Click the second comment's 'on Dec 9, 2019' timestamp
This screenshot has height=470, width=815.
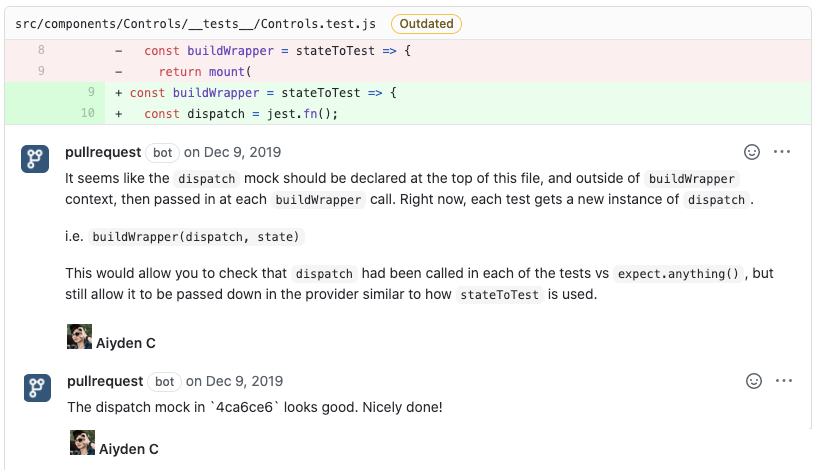point(234,381)
